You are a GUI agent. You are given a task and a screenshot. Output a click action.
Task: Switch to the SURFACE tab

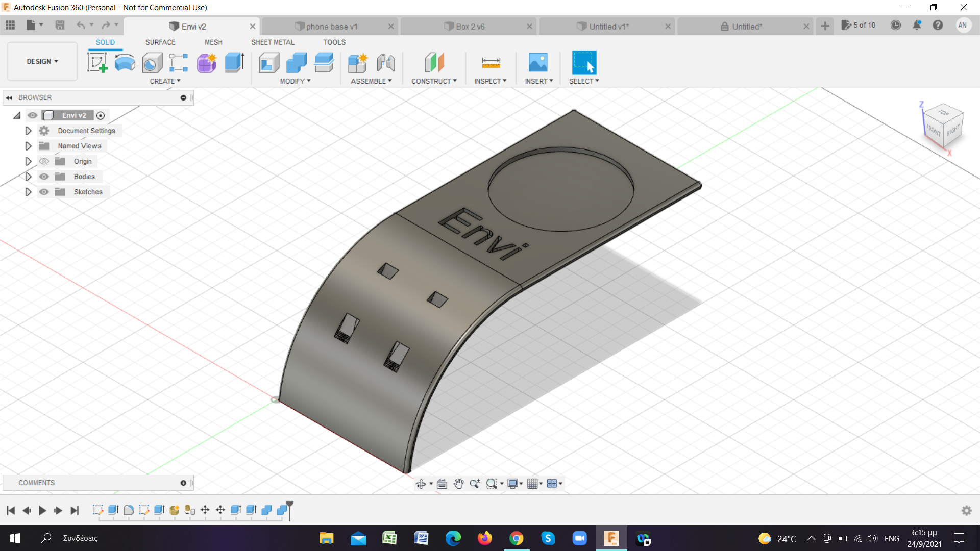pos(160,42)
